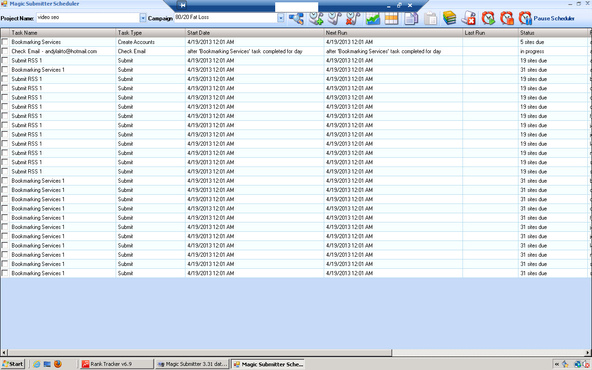The height and width of the screenshot is (370, 592).
Task: Switch to Rank Tracker v6.9 taskbar button
Action: (116, 364)
